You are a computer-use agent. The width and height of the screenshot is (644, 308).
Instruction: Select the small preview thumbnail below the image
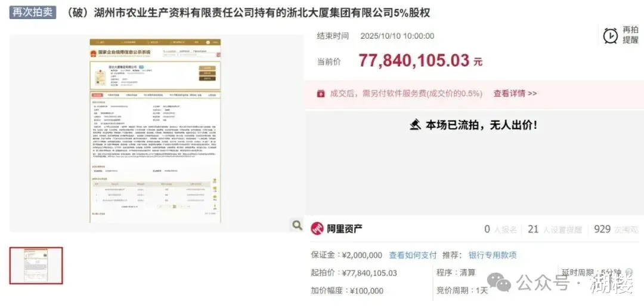[x=36, y=266]
